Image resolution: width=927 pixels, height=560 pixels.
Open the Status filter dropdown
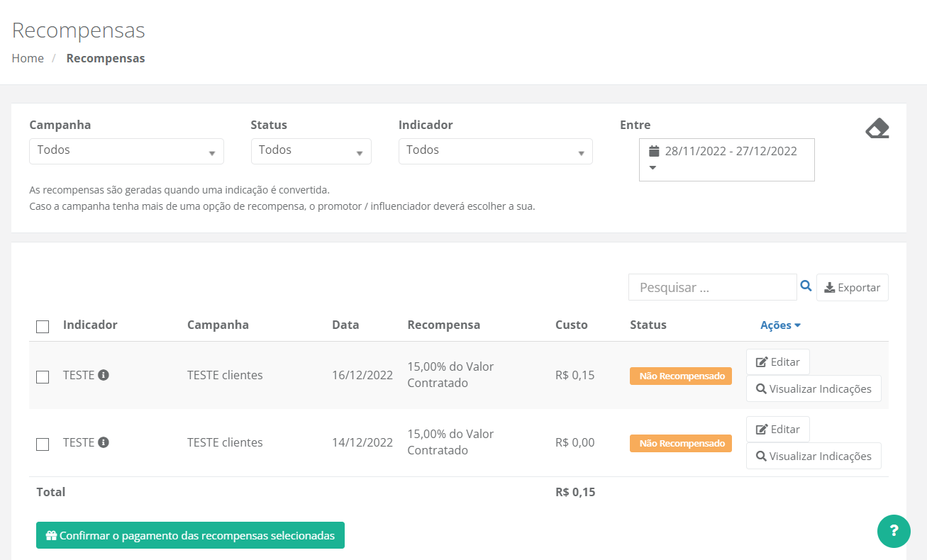tap(311, 151)
